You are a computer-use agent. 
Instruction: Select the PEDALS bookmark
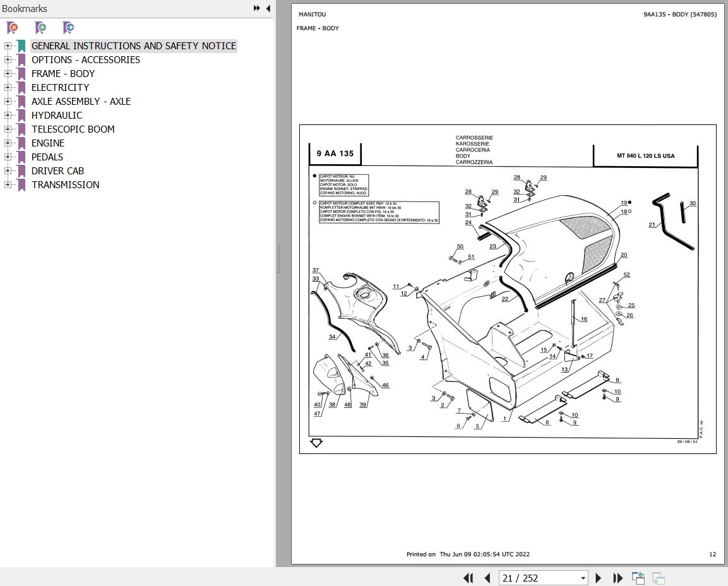coord(47,157)
